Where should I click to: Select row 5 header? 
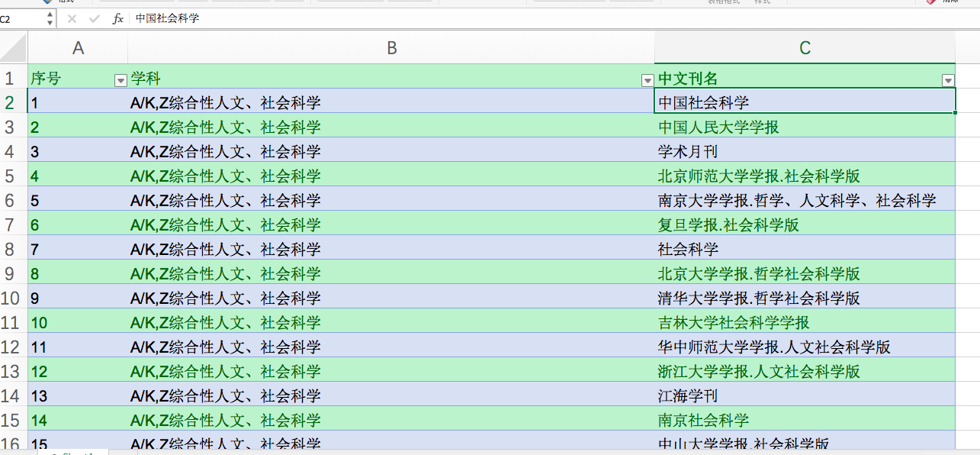pos(14,176)
